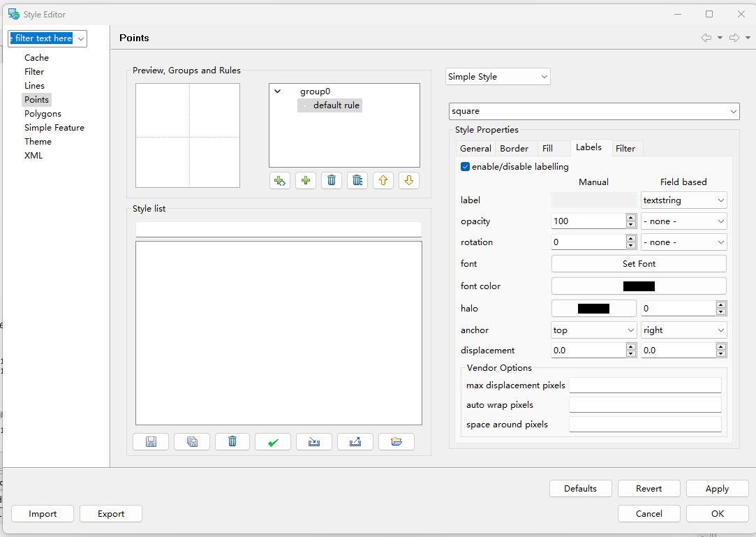Save the style using the single floppy disk icon
Viewport: 756px width, 537px height.
pyautogui.click(x=151, y=441)
